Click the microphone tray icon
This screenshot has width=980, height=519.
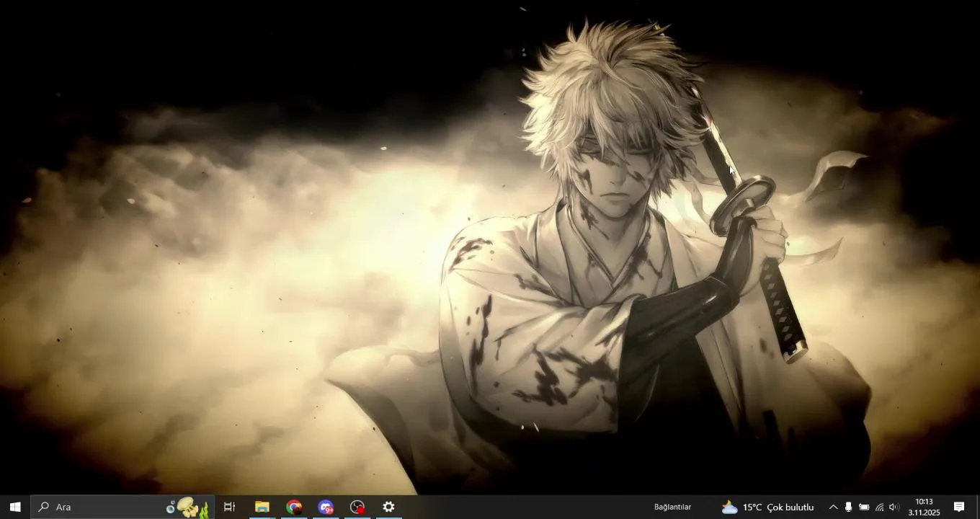848,507
